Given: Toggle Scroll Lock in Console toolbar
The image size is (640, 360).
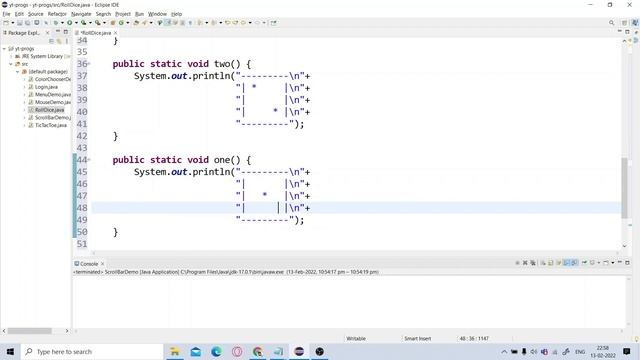Looking at the screenshot, I should tap(551, 263).
